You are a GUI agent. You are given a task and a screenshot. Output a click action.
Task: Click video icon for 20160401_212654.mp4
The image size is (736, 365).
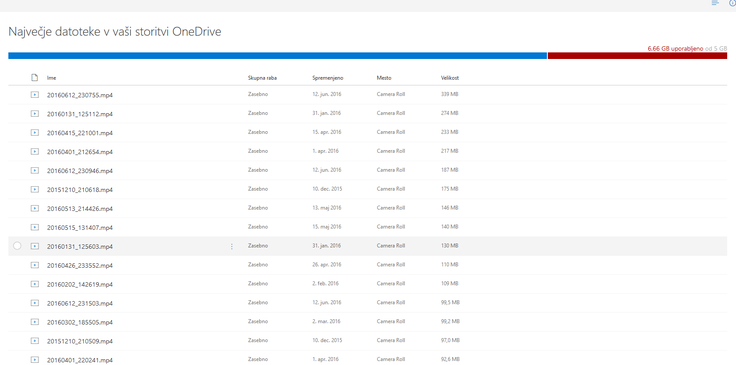click(x=34, y=151)
